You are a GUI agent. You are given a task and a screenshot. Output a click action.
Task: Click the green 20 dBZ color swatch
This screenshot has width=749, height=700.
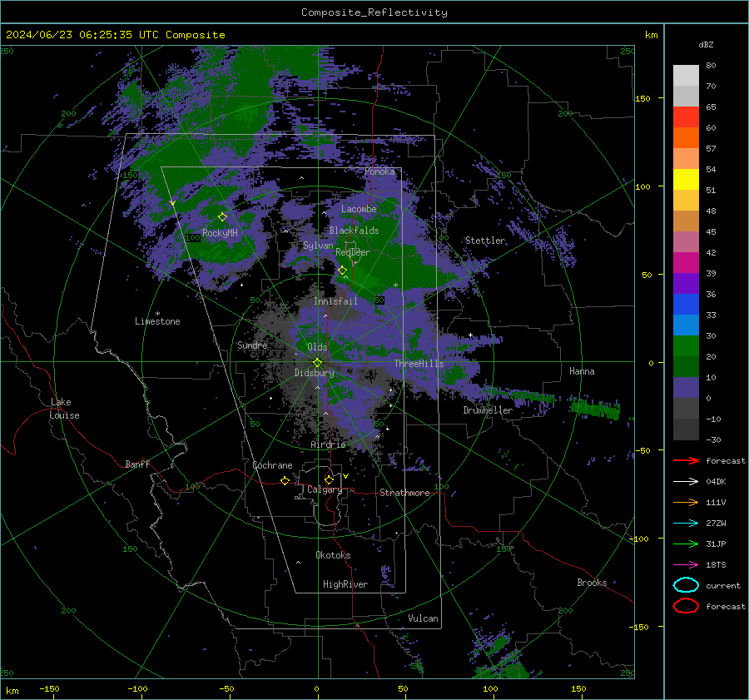point(686,346)
